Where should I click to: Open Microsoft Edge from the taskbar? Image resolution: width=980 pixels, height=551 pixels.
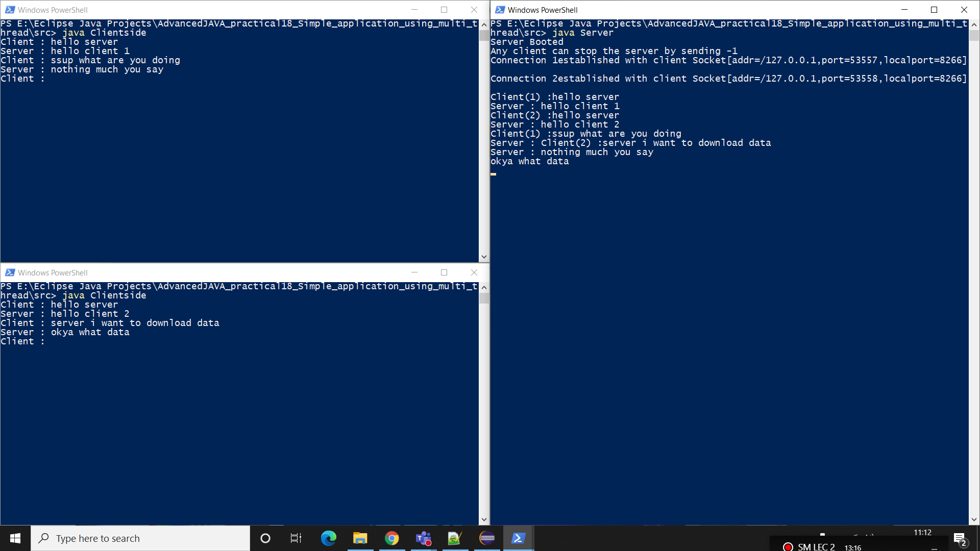click(x=328, y=538)
